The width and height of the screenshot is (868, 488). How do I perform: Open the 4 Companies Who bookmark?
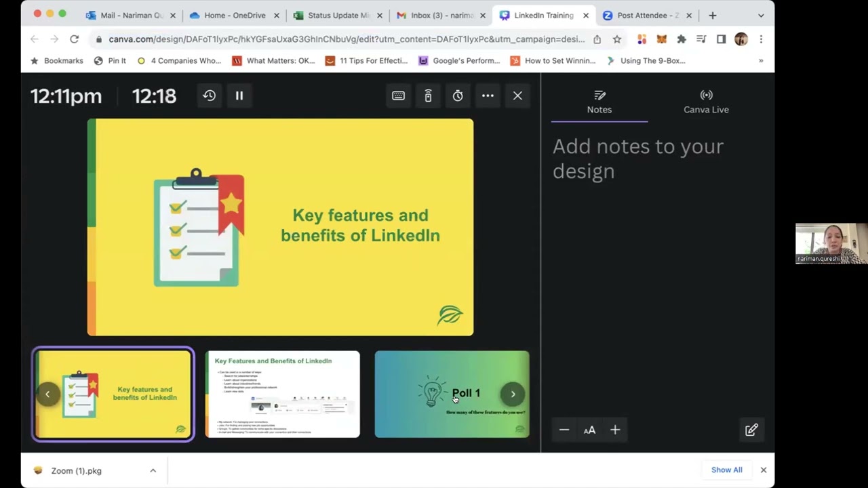pos(179,60)
